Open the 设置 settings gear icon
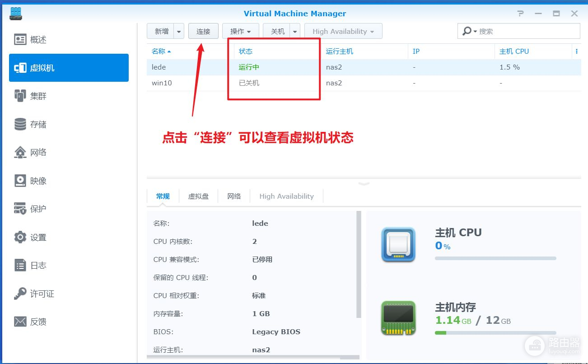 tap(20, 237)
